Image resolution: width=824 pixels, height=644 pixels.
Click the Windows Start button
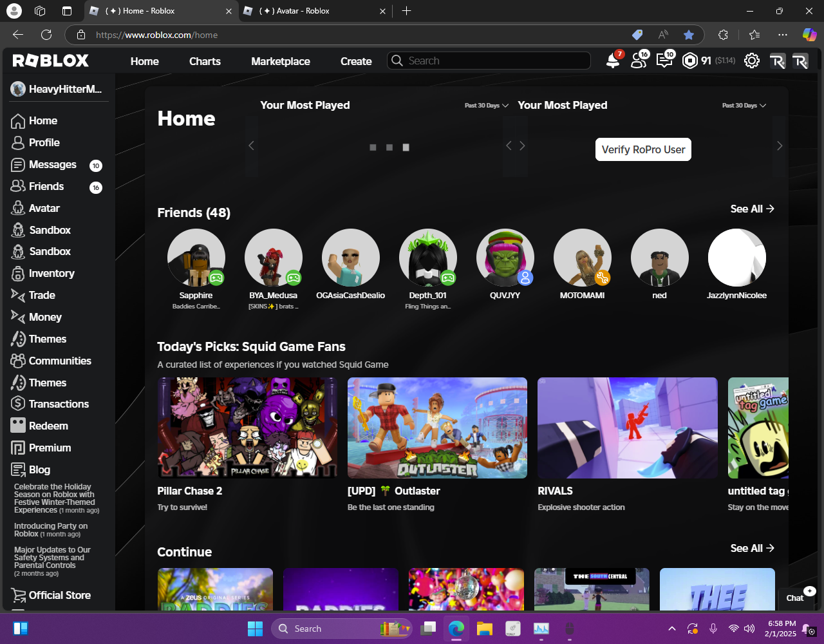[256, 629]
